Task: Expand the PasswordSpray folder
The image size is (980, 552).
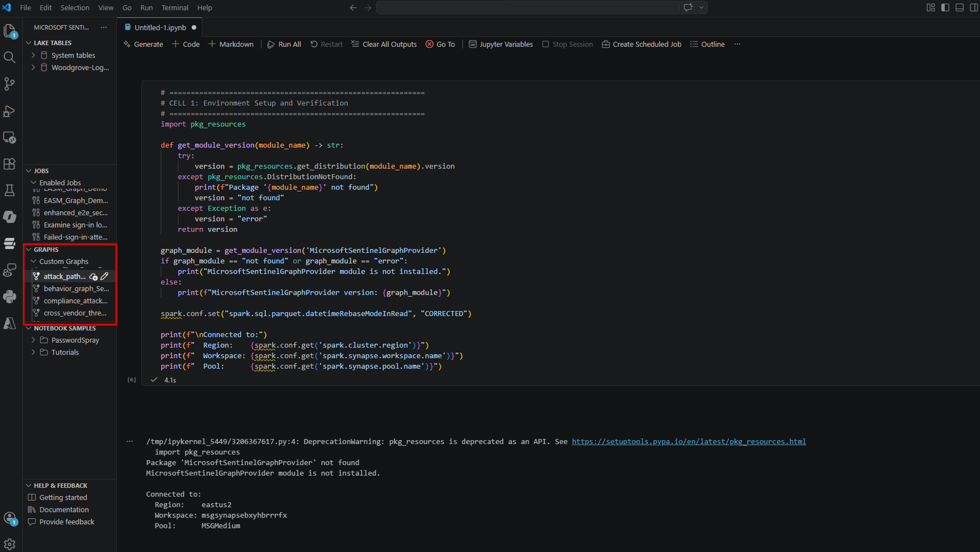Action: pos(33,340)
